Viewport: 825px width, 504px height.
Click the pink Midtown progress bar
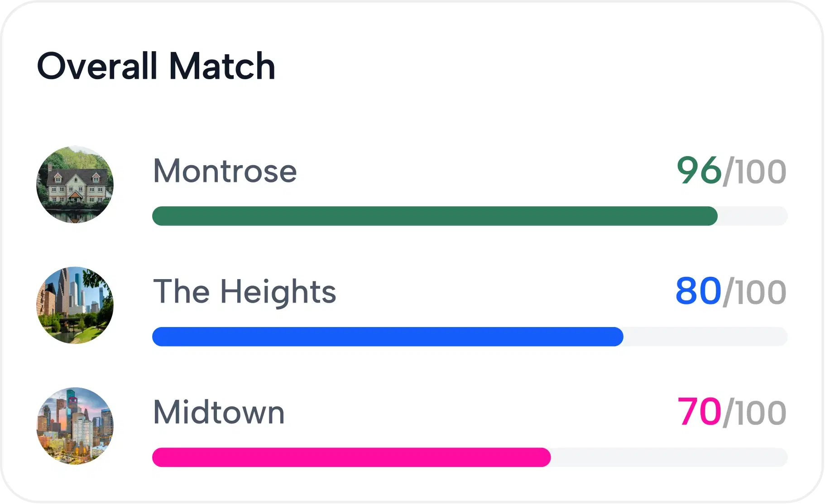349,458
